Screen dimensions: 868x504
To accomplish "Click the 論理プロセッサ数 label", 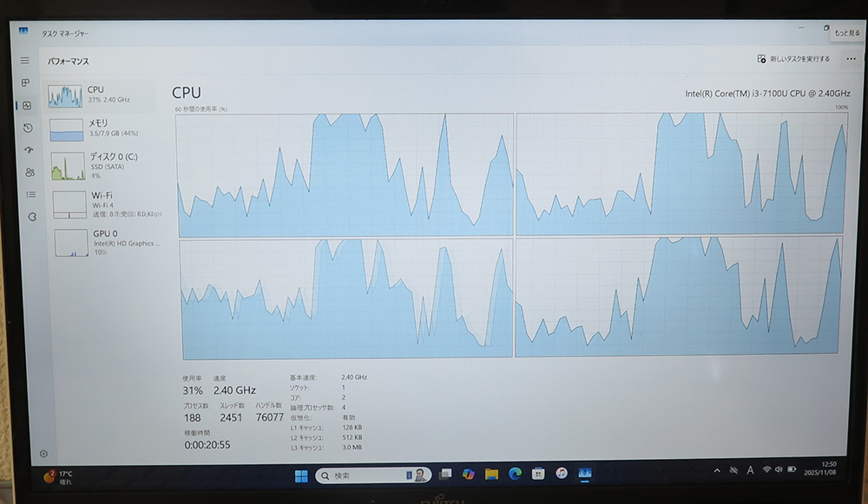I will coord(312,408).
